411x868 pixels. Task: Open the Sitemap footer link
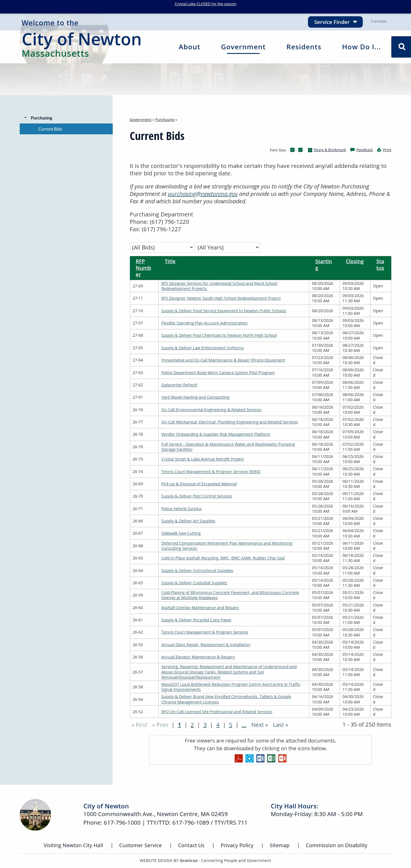tap(279, 845)
